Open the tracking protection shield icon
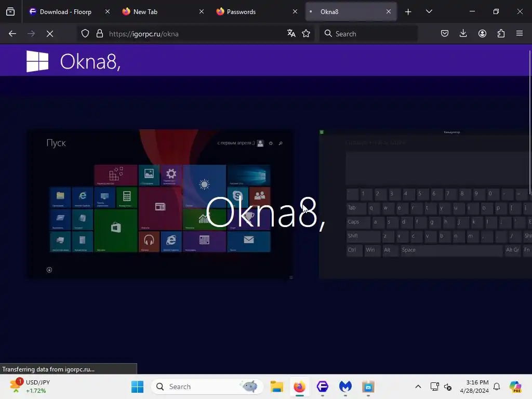532x399 pixels. [x=85, y=34]
